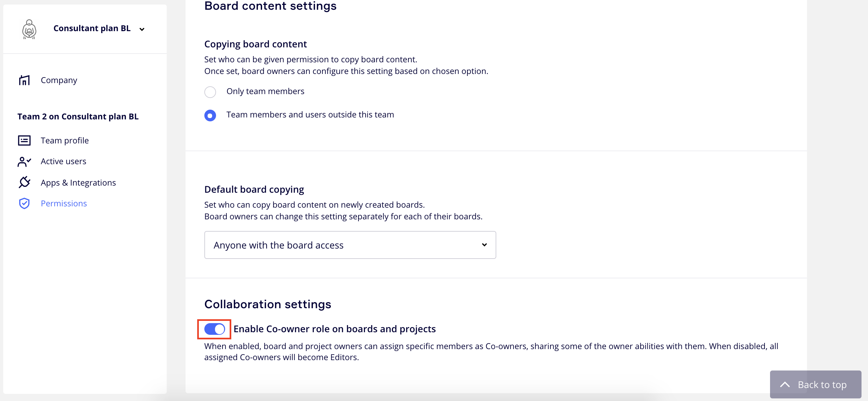Open the Permissions link in sidebar

pos(64,203)
